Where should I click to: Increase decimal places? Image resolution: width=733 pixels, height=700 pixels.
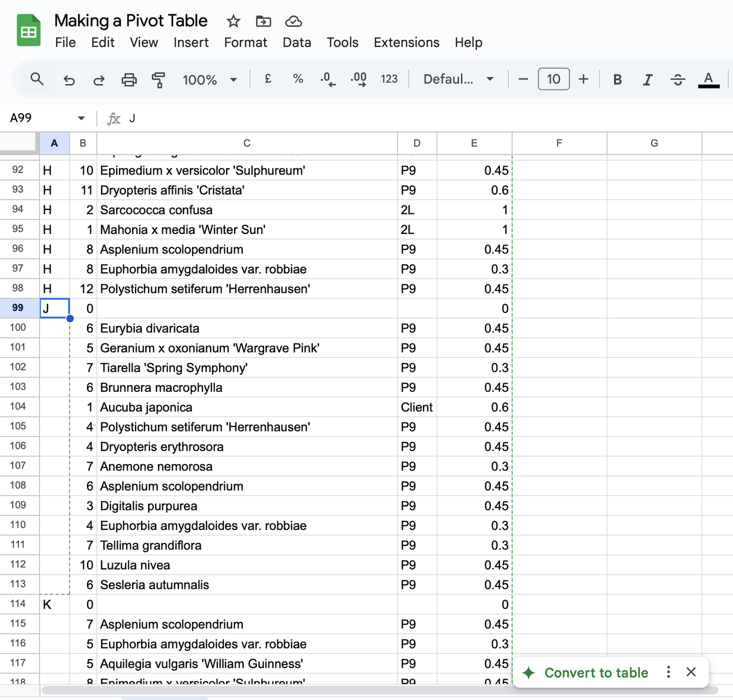358,79
